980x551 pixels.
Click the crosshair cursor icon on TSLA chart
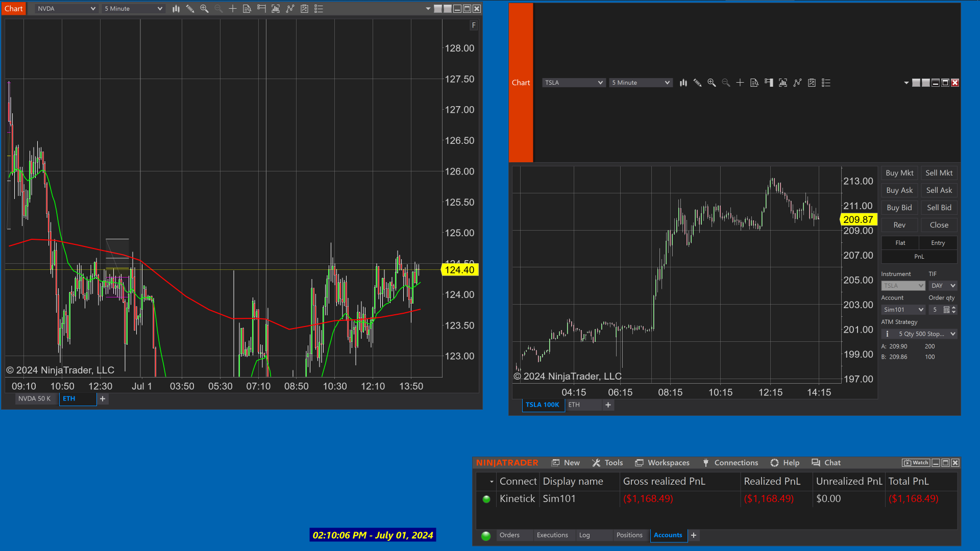740,83
